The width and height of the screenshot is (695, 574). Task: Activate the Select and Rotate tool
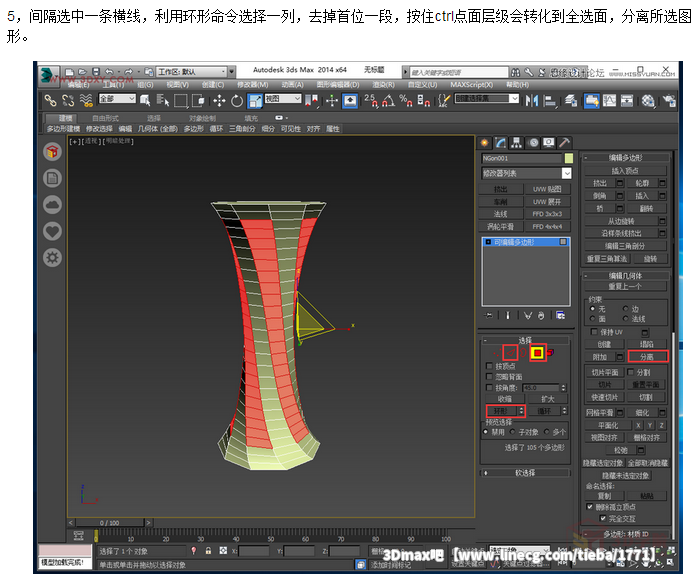coord(237,101)
